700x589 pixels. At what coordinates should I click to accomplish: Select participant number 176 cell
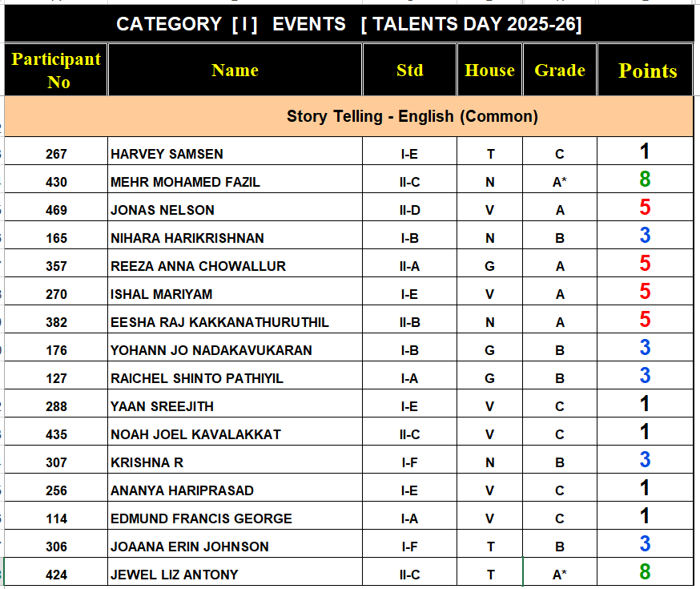point(56,348)
